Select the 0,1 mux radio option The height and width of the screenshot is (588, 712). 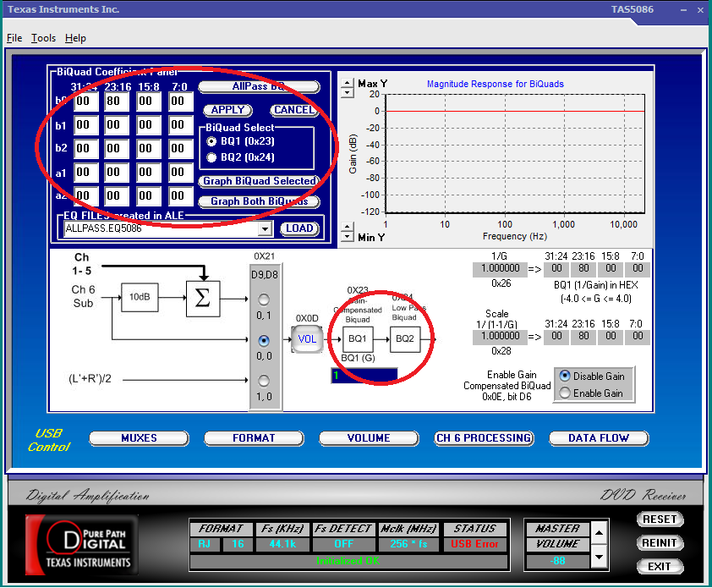[x=265, y=299]
